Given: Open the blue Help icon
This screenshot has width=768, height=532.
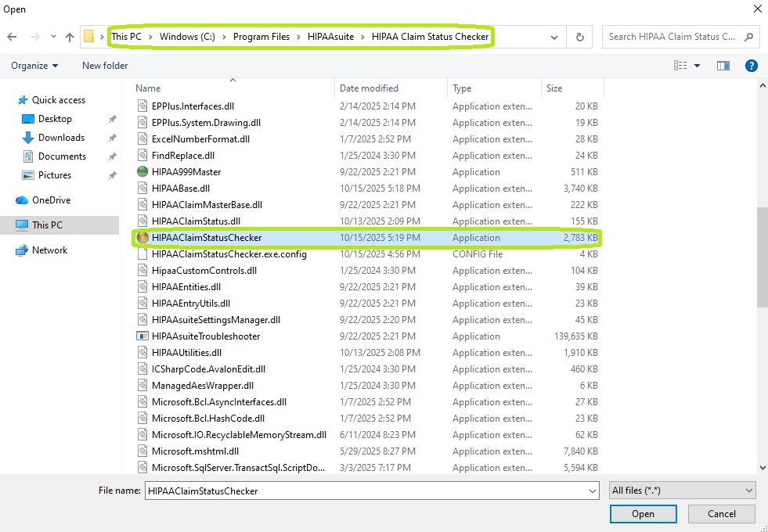Looking at the screenshot, I should (751, 66).
